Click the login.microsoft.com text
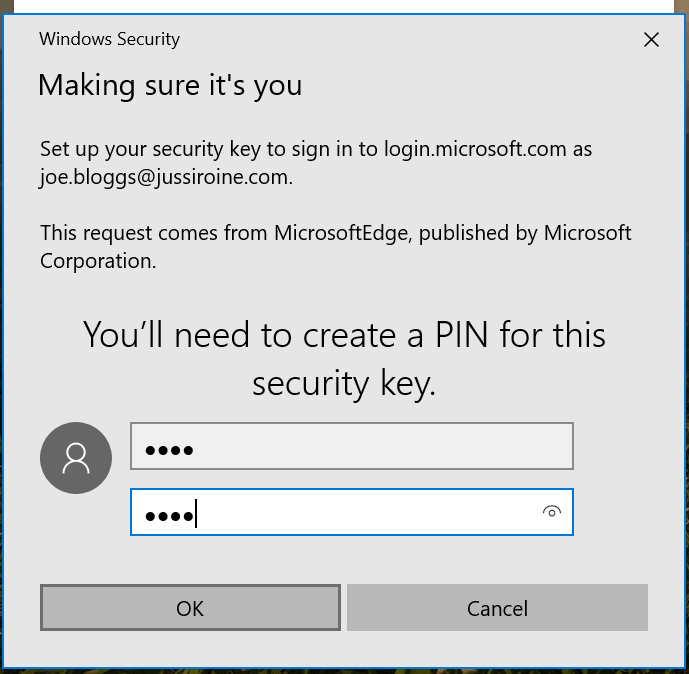Image resolution: width=689 pixels, height=674 pixels. 475,149
